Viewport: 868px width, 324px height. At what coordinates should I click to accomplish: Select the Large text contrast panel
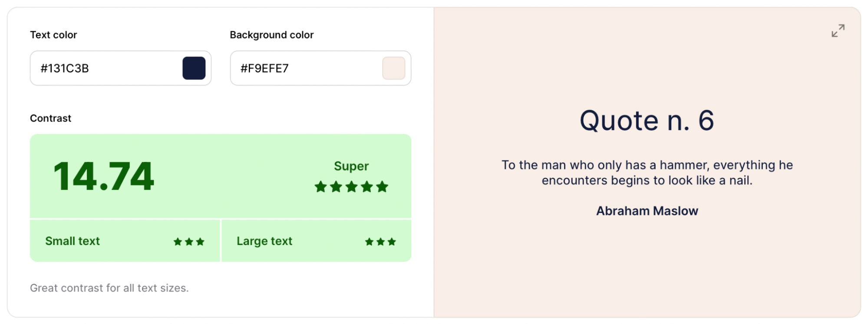[317, 241]
